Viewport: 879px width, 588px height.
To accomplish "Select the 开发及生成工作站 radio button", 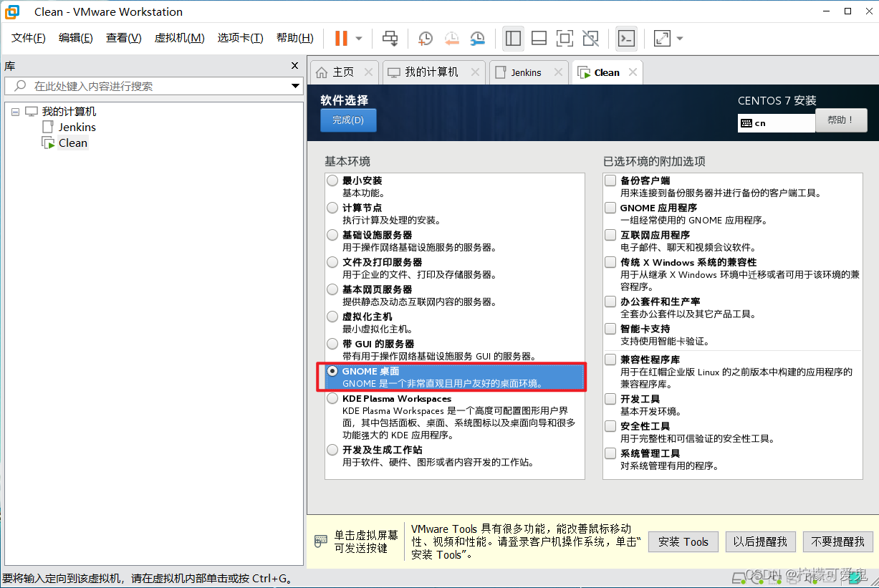I will pos(332,450).
